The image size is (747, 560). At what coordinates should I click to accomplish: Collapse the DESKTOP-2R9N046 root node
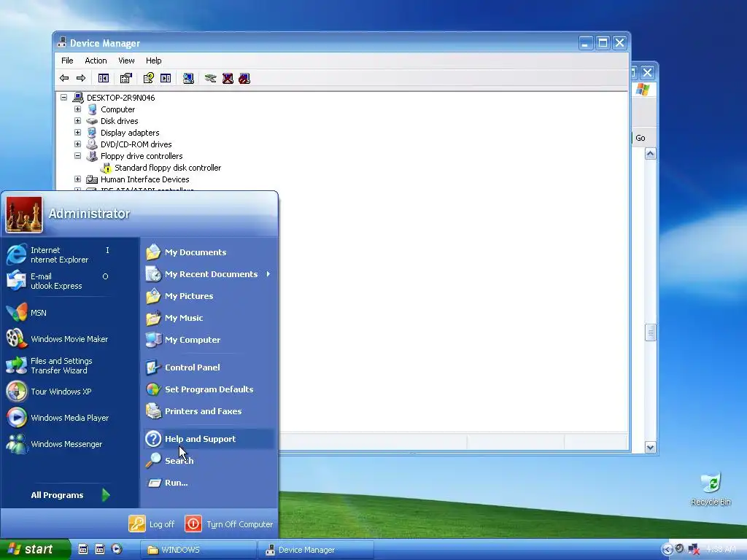click(63, 97)
